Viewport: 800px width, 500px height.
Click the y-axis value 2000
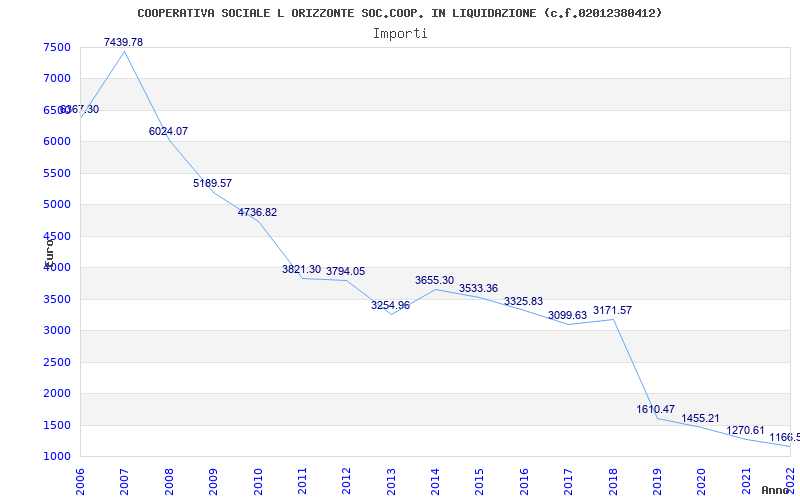tap(57, 393)
